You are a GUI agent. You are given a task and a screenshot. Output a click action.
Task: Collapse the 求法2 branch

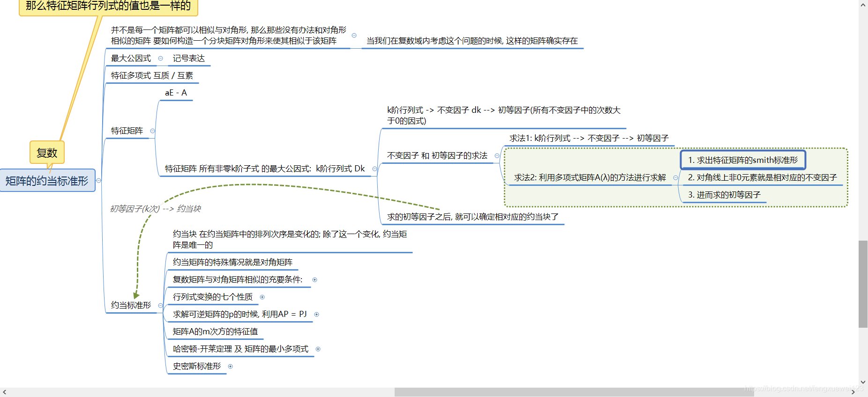[675, 178]
